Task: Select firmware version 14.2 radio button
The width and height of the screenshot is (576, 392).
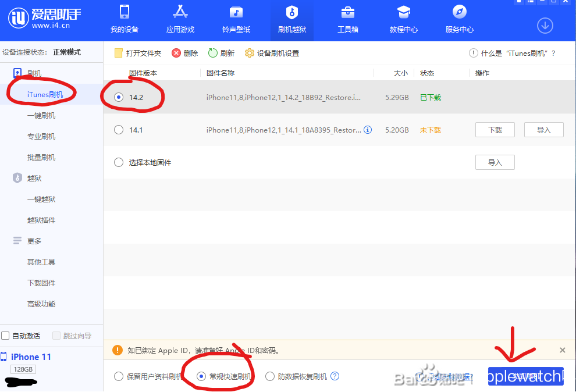Action: 119,97
